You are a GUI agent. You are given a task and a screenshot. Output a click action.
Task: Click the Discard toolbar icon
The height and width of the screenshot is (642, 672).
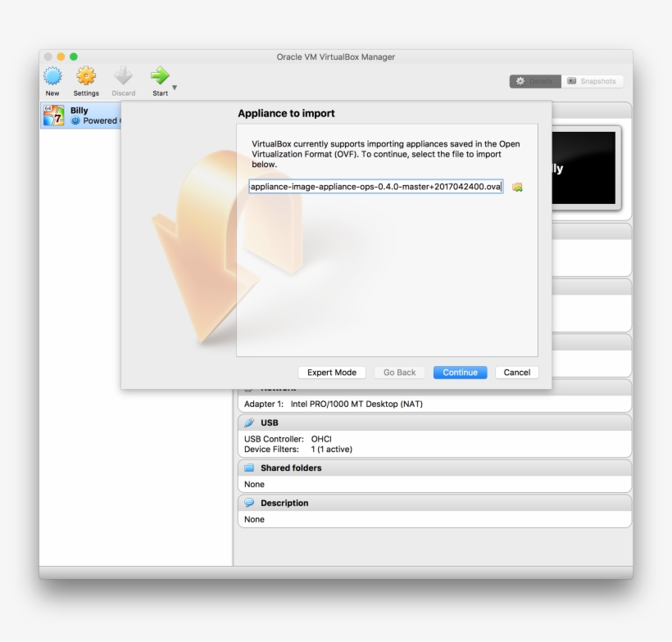coord(123,78)
